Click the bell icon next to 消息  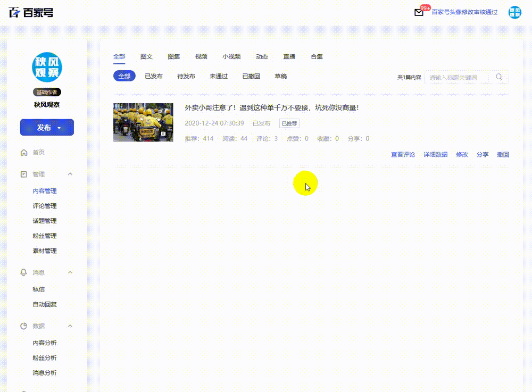click(x=23, y=272)
